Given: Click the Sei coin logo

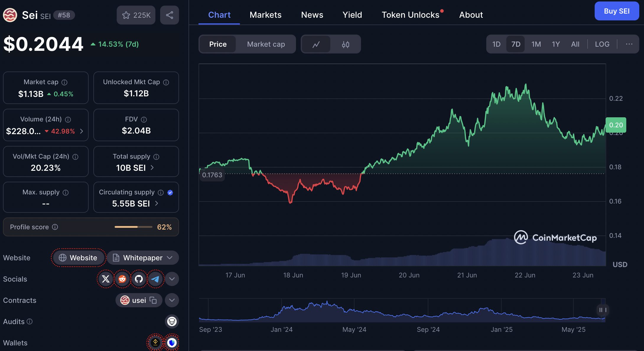Looking at the screenshot, I should tap(10, 15).
